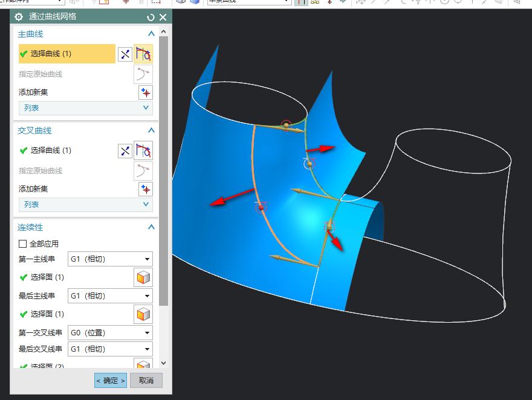Click the 取消 button
Screen dimensions: 532x400
[x=146, y=381]
